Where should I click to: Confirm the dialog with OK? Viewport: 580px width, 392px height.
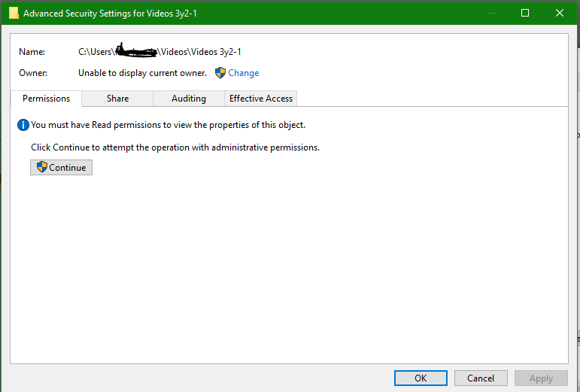point(421,378)
